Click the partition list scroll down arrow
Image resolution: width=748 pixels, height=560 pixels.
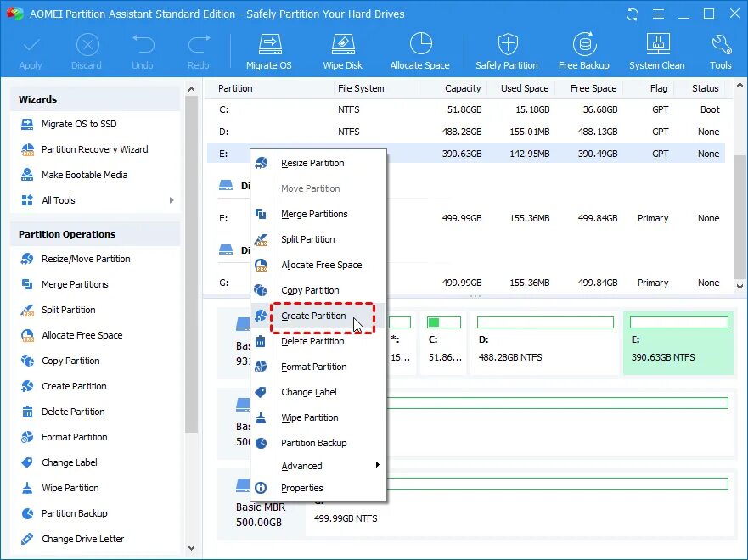point(740,287)
